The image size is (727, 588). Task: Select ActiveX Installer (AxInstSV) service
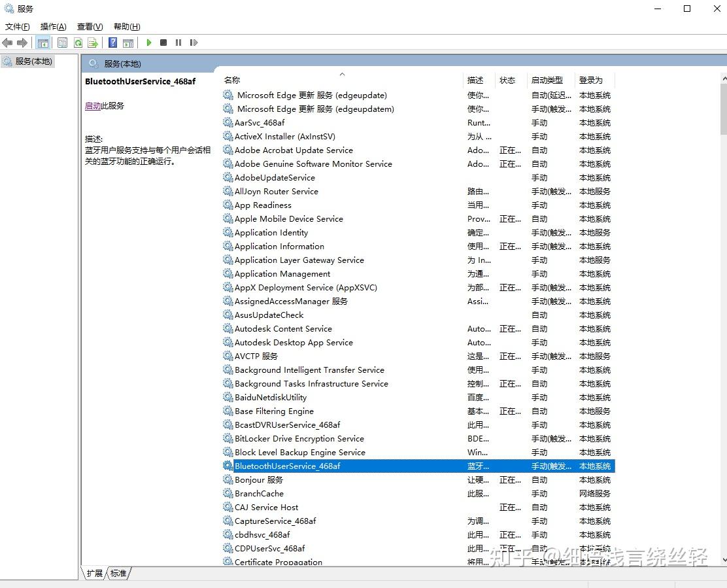[x=418, y=136]
